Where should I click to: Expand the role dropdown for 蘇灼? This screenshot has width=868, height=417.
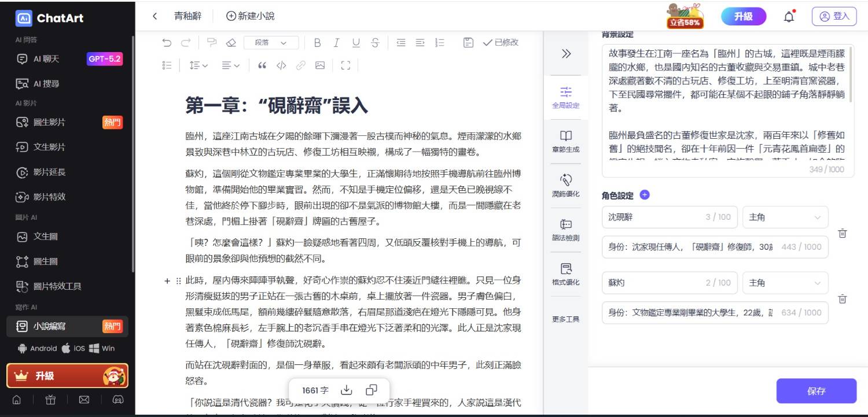[785, 283]
